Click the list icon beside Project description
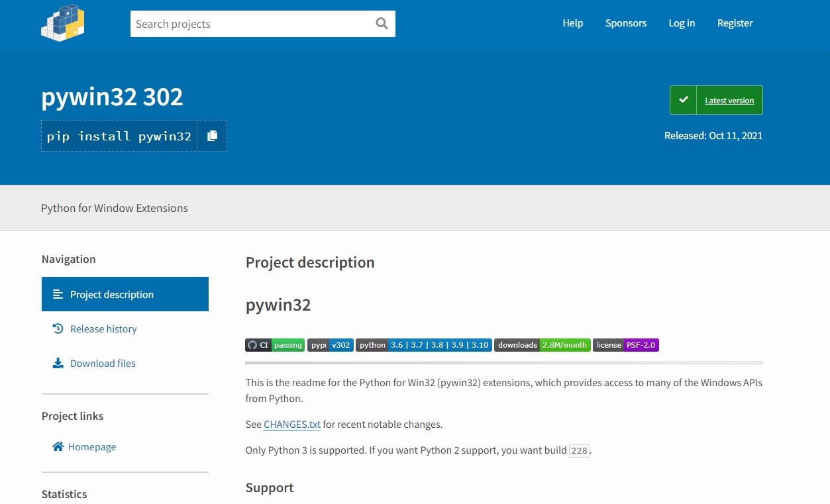830x504 pixels. (x=58, y=293)
